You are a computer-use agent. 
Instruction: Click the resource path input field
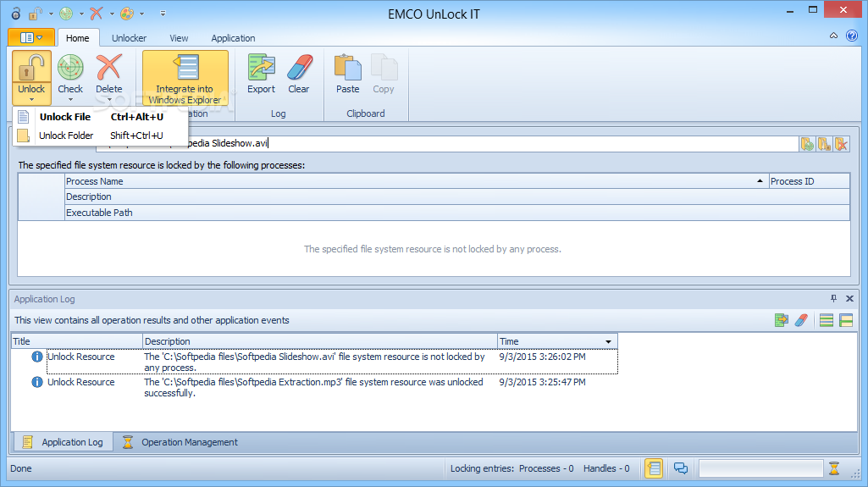pos(447,143)
